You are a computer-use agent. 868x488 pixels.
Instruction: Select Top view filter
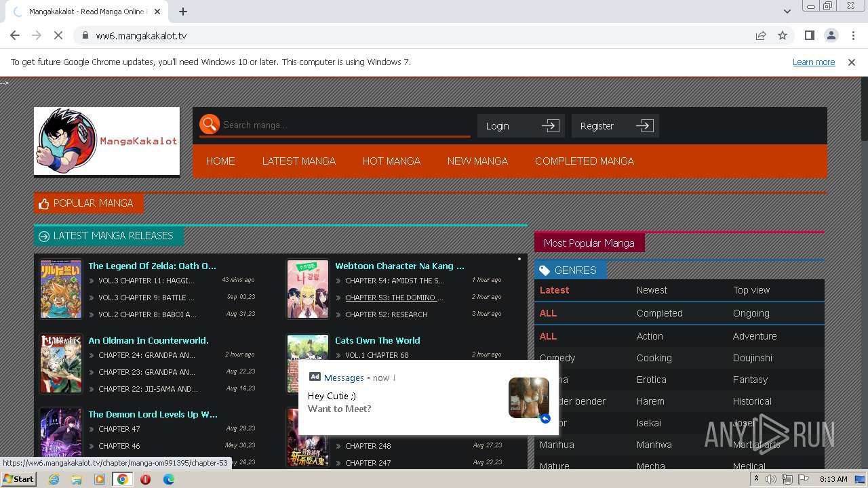[x=751, y=290]
